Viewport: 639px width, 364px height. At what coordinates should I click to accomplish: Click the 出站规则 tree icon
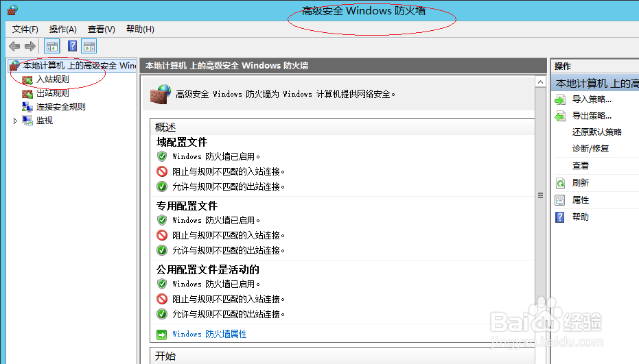coord(27,94)
